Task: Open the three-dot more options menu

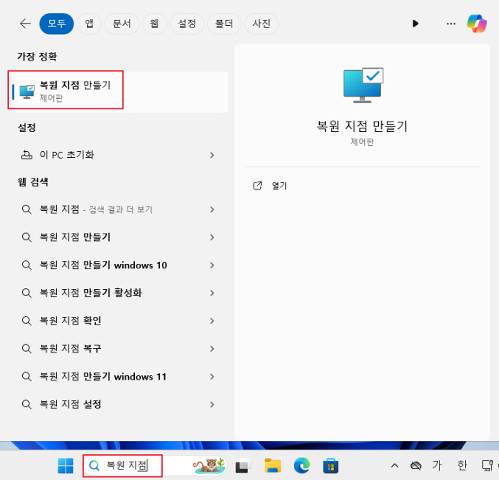Action: pos(451,24)
